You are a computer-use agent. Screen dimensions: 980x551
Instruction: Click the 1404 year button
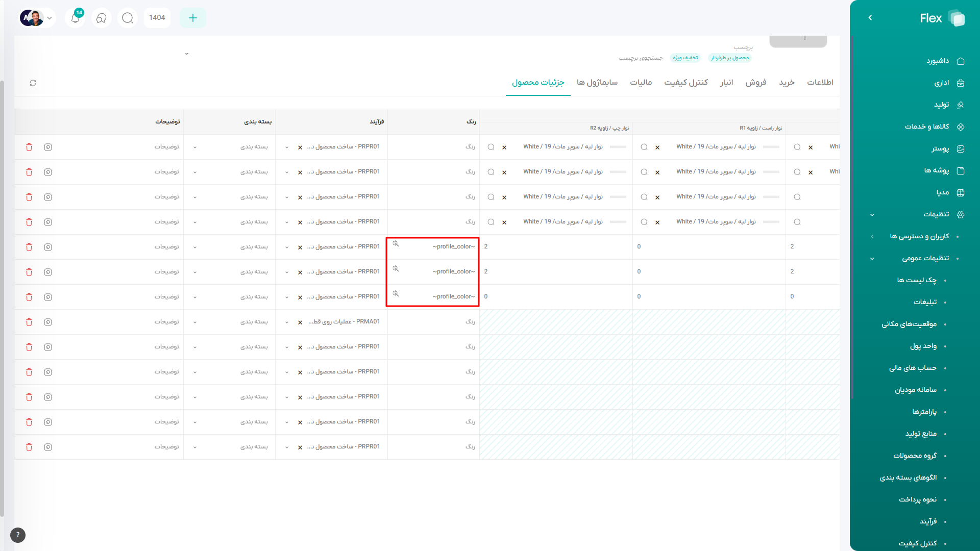tap(157, 18)
